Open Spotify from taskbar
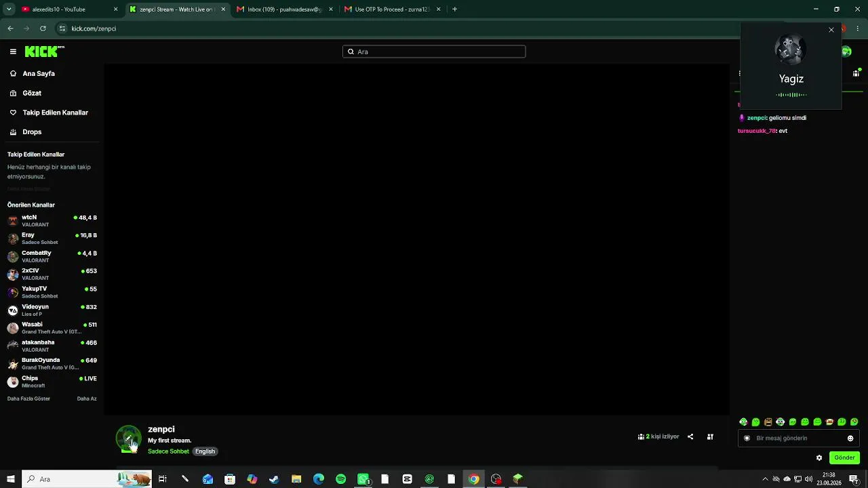The image size is (868, 488). click(x=340, y=479)
